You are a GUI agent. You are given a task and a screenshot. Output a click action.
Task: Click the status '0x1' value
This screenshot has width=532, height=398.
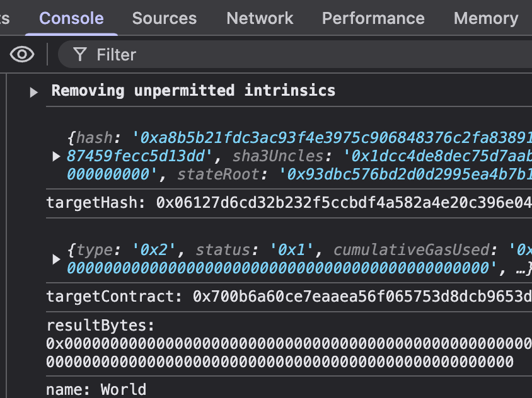point(291,250)
